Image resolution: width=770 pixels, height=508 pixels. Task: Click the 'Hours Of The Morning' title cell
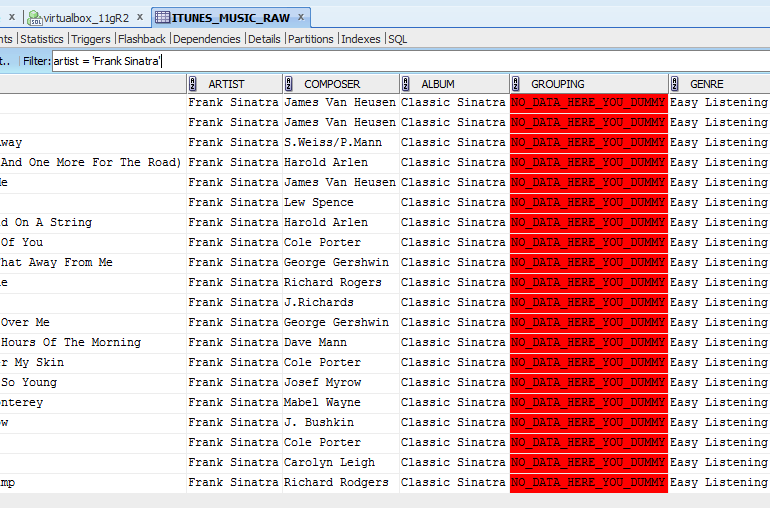[93, 342]
